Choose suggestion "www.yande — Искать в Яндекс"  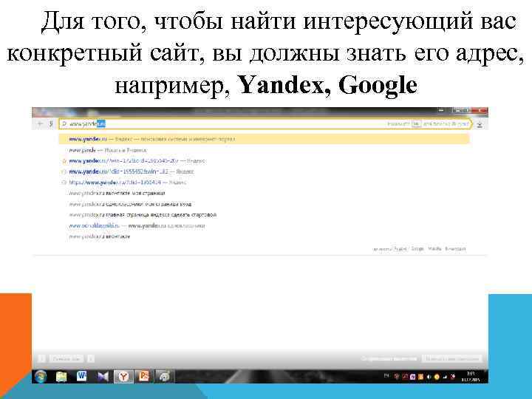click(108, 150)
